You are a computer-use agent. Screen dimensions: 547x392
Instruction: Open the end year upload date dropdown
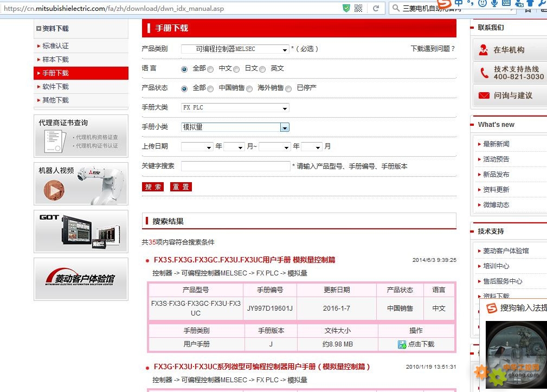click(274, 147)
